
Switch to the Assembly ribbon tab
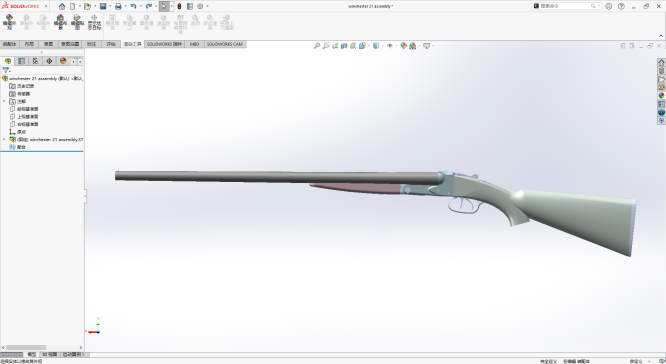coord(9,44)
